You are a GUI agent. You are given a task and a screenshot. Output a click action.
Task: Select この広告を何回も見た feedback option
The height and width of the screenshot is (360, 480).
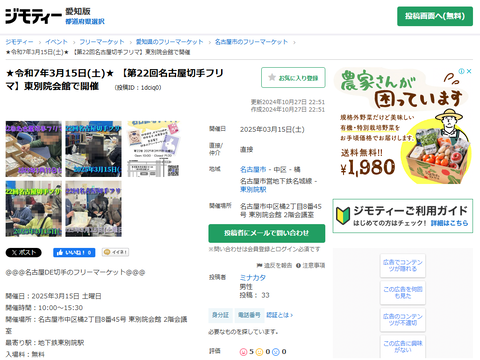[x=403, y=292]
